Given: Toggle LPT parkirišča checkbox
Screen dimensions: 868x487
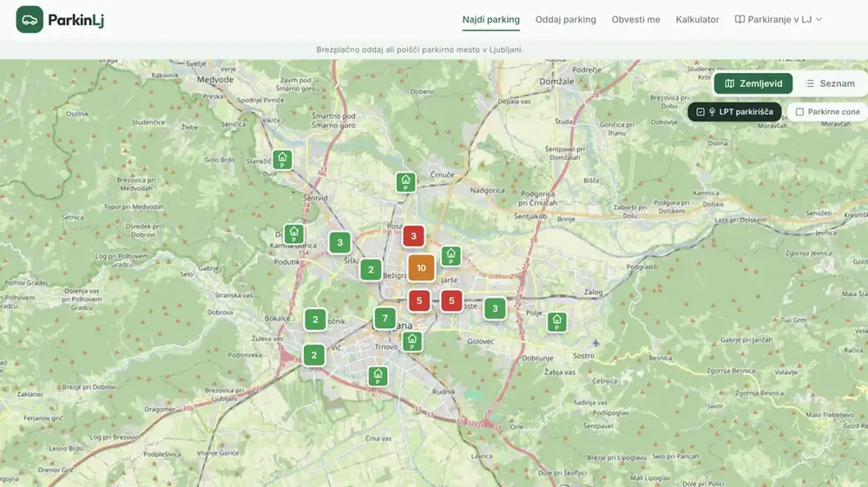Looking at the screenshot, I should pos(734,112).
